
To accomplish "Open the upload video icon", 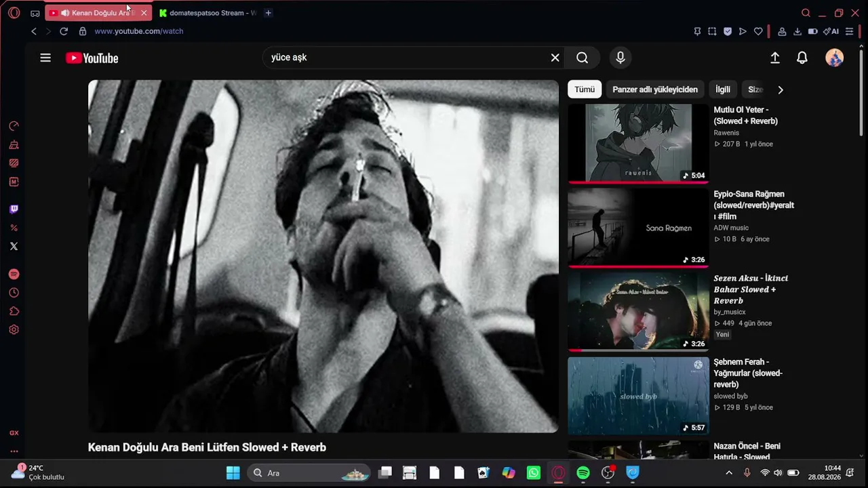I will [x=775, y=58].
